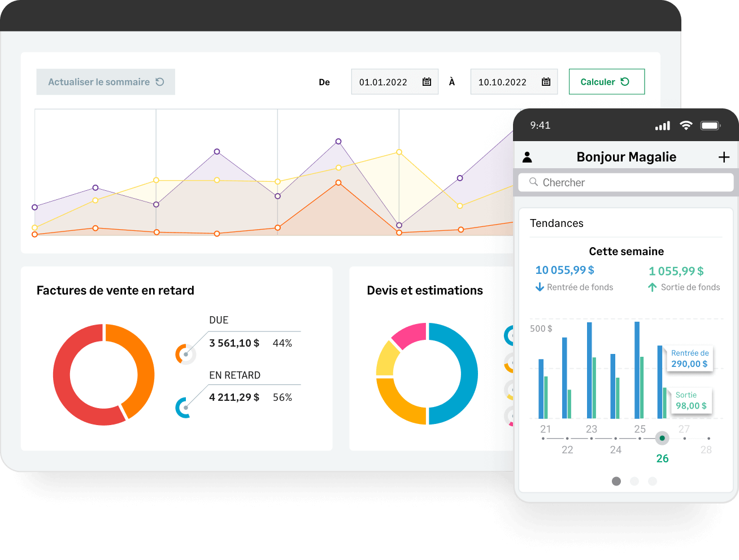This screenshot has width=739, height=560.
Task: Tap the user profile icon in phone header
Action: pos(527,157)
